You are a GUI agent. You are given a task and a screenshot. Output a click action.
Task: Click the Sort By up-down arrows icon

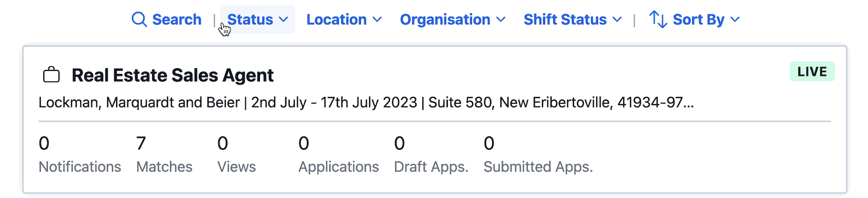[658, 20]
